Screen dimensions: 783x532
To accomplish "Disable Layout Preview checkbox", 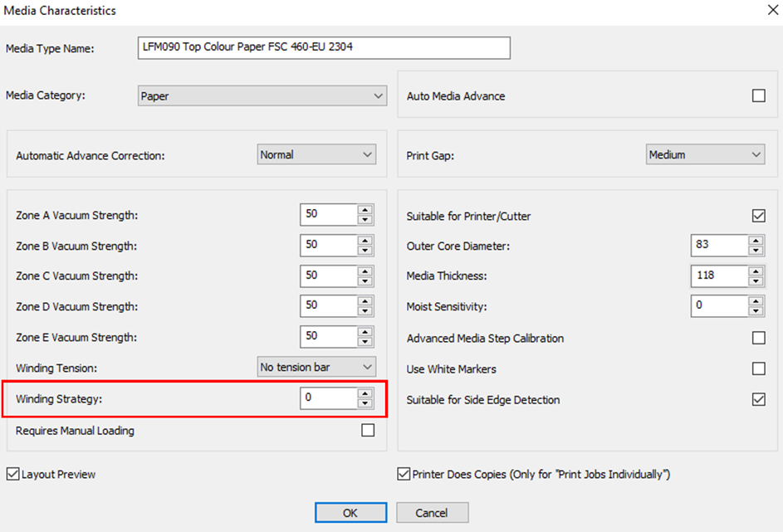I will click(13, 475).
